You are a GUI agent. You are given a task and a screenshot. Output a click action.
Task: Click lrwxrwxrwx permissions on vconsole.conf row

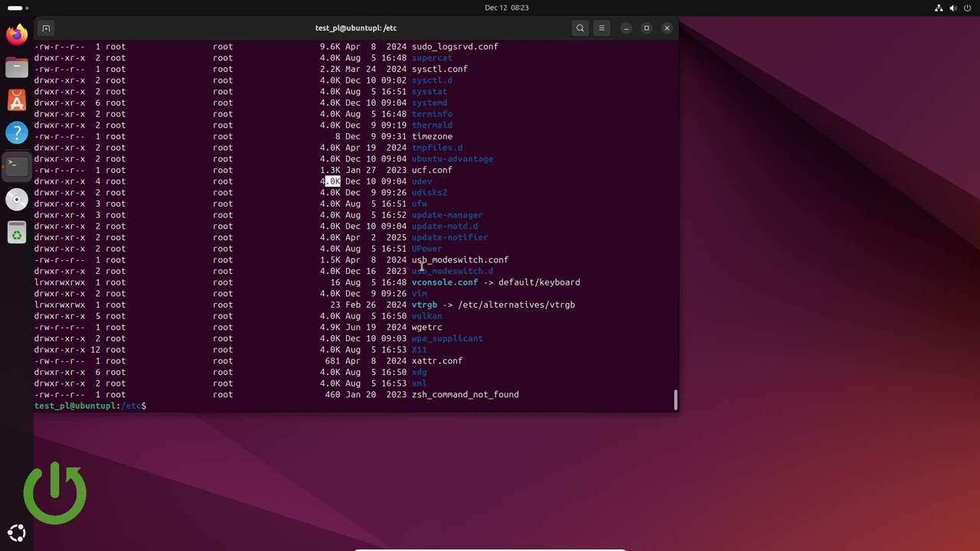(60, 282)
